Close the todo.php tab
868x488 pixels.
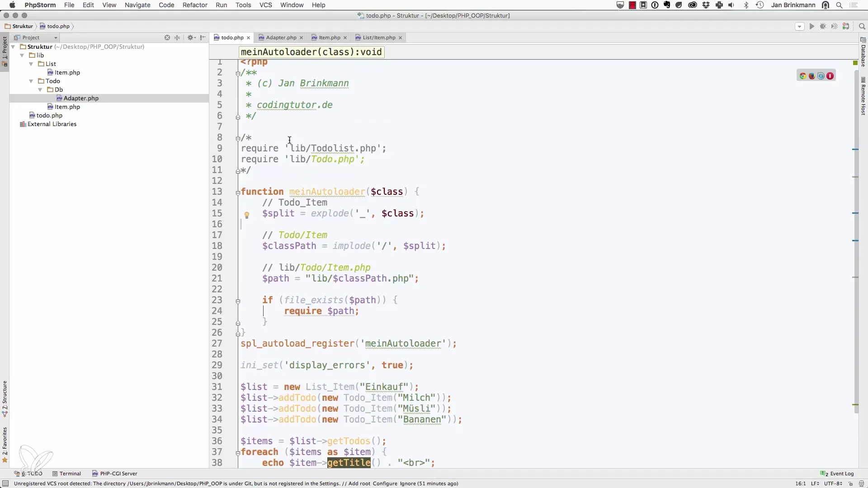(248, 38)
